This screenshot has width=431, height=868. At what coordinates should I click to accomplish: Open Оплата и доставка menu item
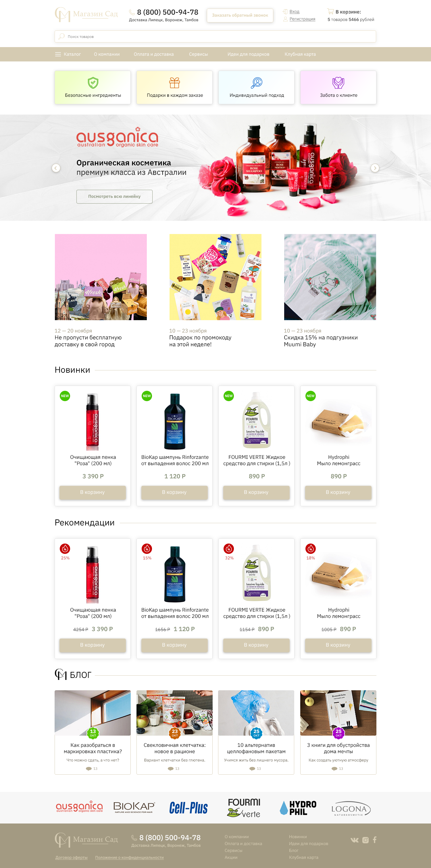pos(154,54)
